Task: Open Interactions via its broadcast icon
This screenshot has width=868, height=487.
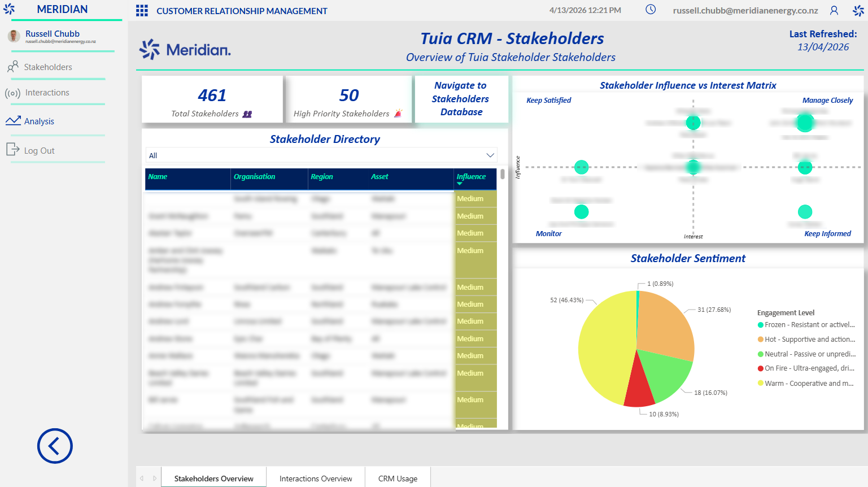Action: [13, 93]
